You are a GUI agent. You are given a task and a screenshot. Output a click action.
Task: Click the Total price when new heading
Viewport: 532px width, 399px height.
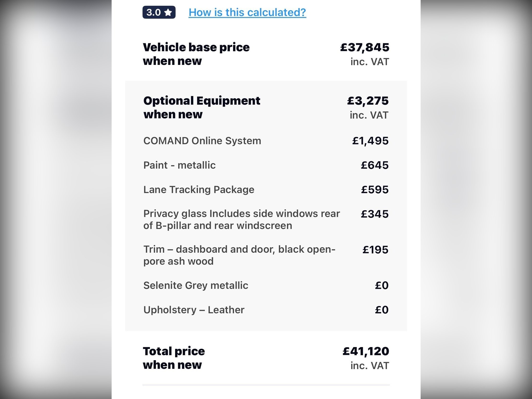click(x=174, y=358)
